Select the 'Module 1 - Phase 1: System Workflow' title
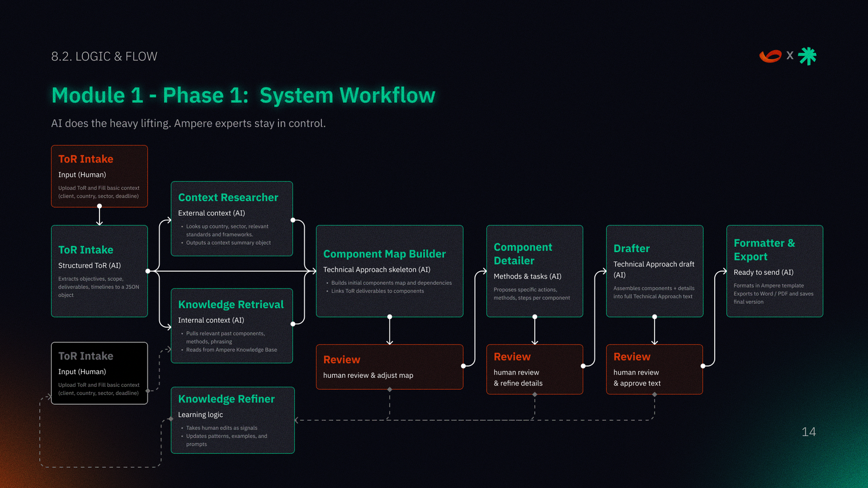868x488 pixels. point(243,95)
